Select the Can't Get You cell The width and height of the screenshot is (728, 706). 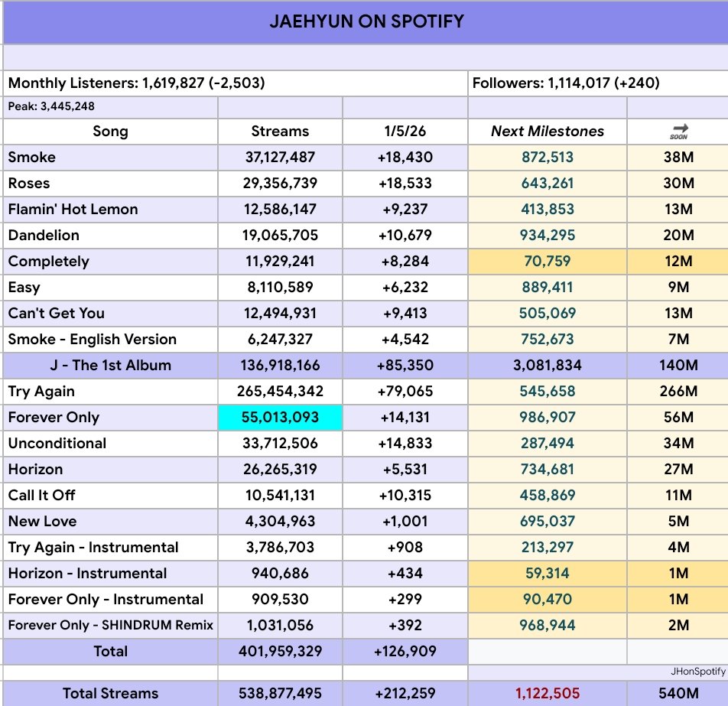tap(110, 314)
